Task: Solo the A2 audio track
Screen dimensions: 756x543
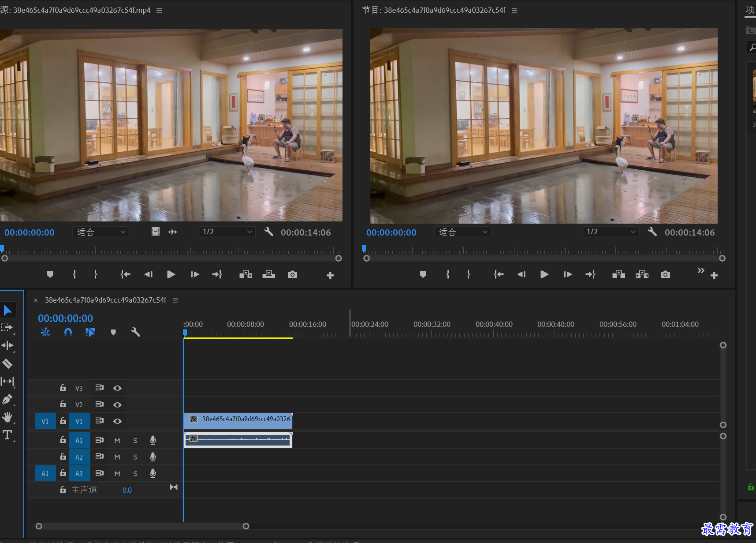Action: coord(135,457)
